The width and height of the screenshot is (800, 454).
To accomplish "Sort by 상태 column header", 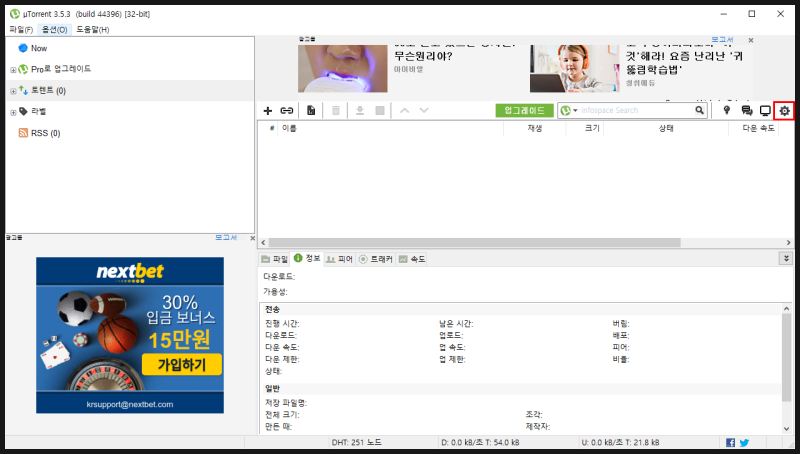I will (666, 129).
